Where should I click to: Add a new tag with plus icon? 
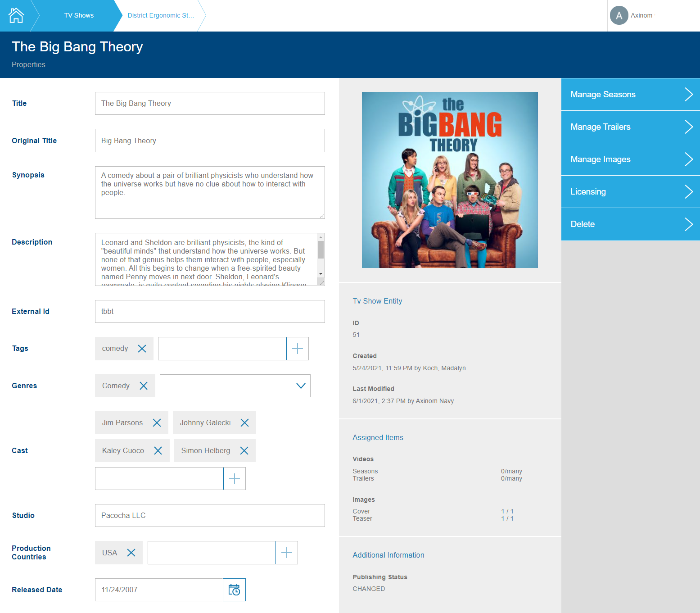298,349
